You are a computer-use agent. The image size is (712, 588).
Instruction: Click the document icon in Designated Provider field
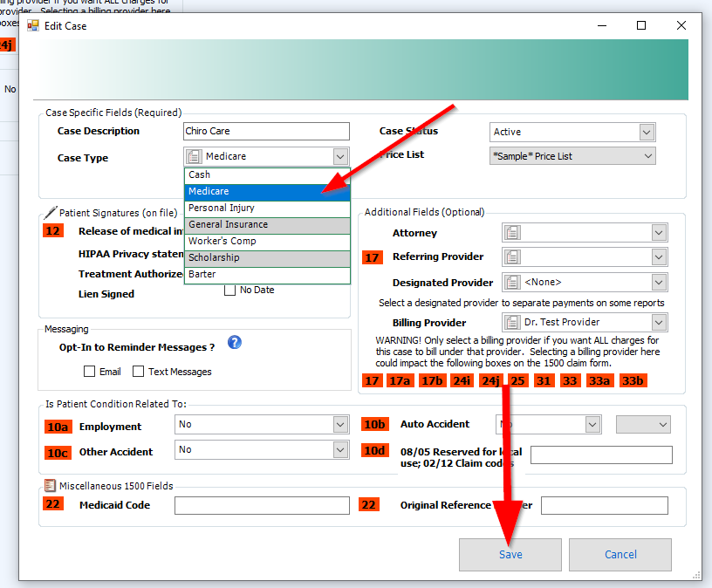coord(512,283)
